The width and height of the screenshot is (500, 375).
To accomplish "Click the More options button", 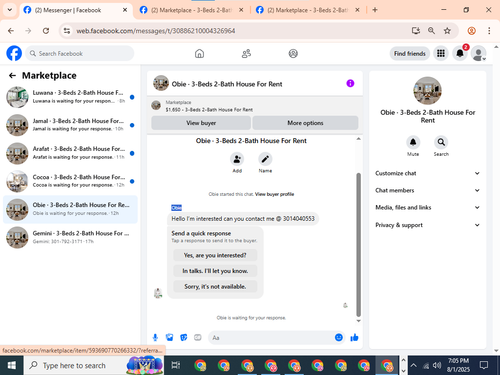I will pos(305,123).
